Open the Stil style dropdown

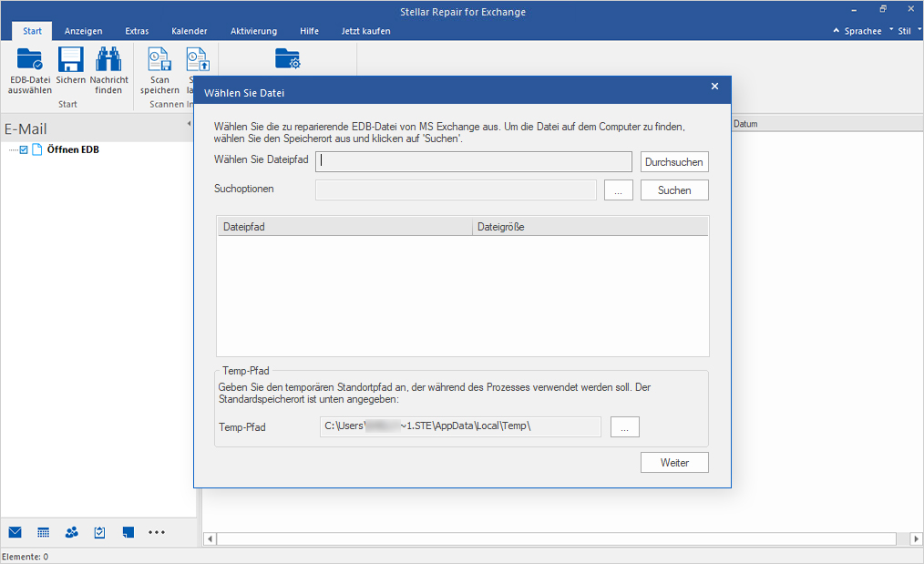(904, 30)
